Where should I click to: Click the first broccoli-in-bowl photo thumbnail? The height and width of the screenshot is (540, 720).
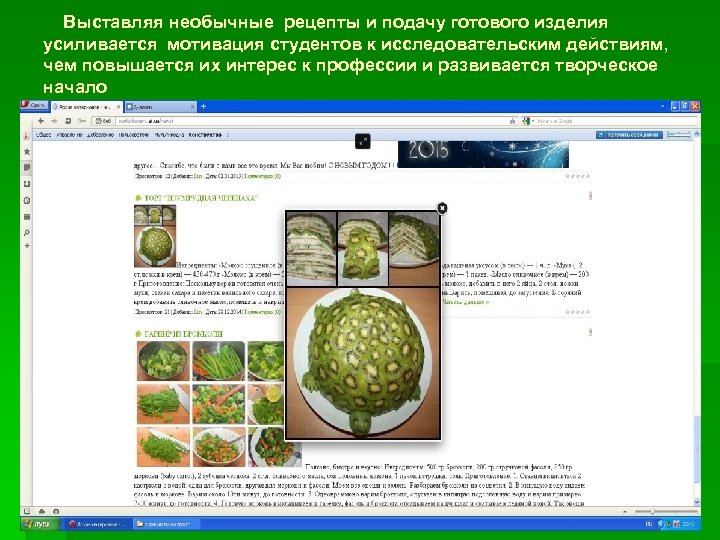pos(163,360)
